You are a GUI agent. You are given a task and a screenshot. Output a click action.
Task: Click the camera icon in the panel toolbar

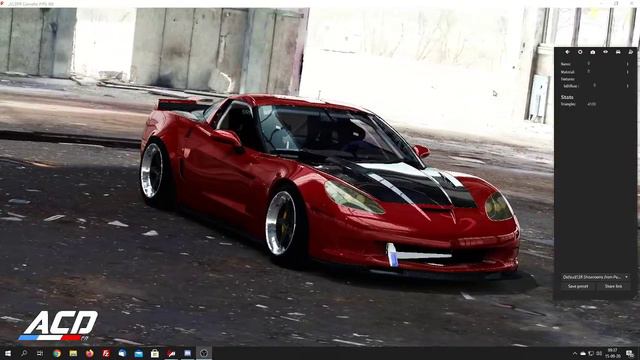[x=593, y=52]
